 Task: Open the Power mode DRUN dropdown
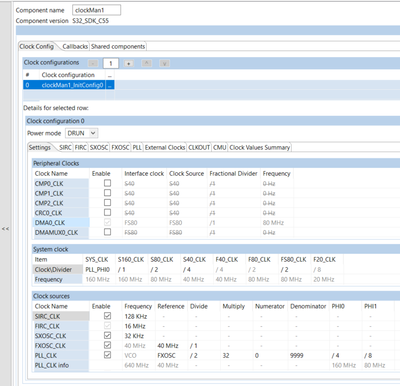click(x=81, y=133)
